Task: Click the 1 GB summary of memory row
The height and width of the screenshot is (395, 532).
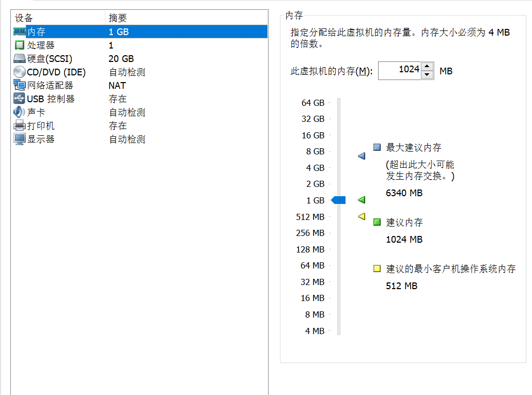Action: [x=119, y=32]
